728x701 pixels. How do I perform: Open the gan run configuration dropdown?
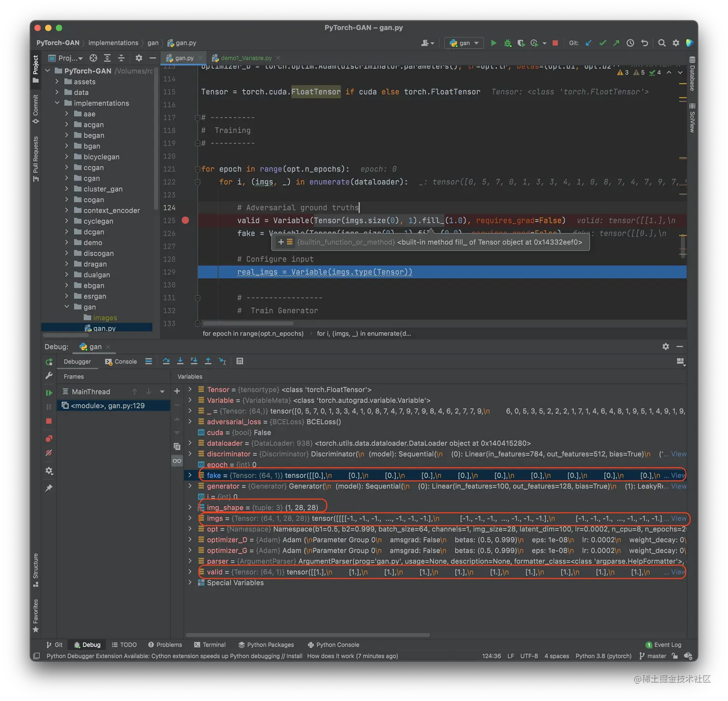pyautogui.click(x=464, y=43)
